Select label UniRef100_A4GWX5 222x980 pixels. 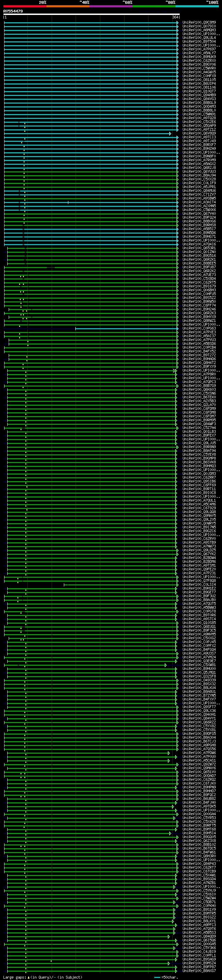point(199,72)
